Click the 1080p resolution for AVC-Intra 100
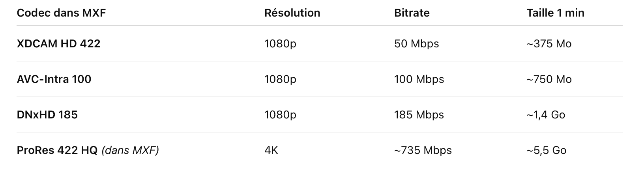Screen dimensions: 644x180 point(280,79)
